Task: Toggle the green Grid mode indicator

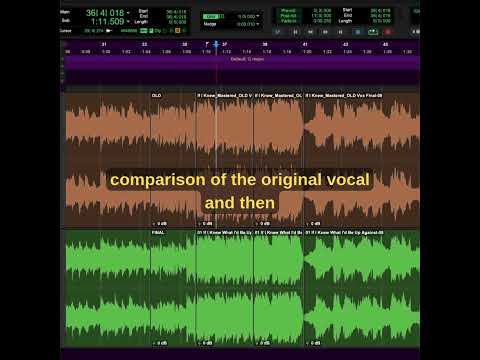Action: tap(211, 16)
